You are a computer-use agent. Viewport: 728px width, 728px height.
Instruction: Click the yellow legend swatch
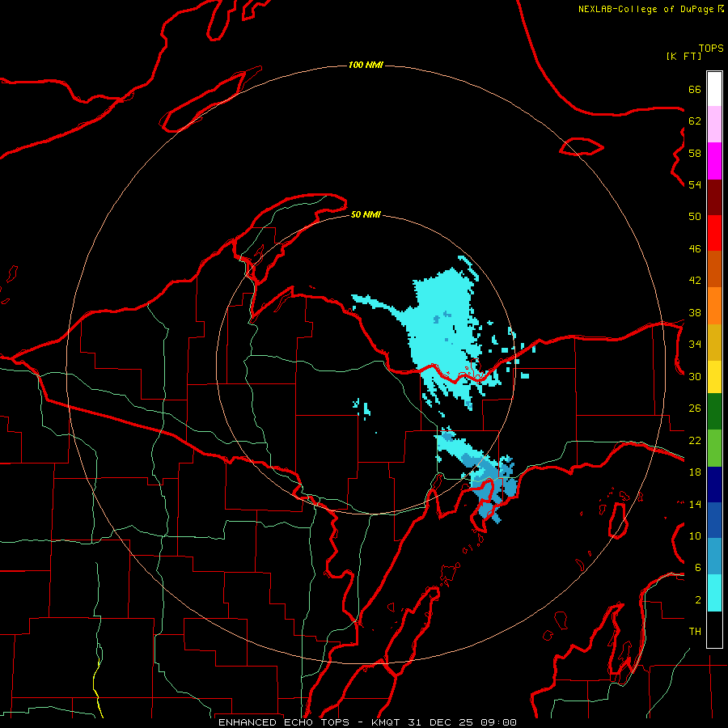click(714, 377)
